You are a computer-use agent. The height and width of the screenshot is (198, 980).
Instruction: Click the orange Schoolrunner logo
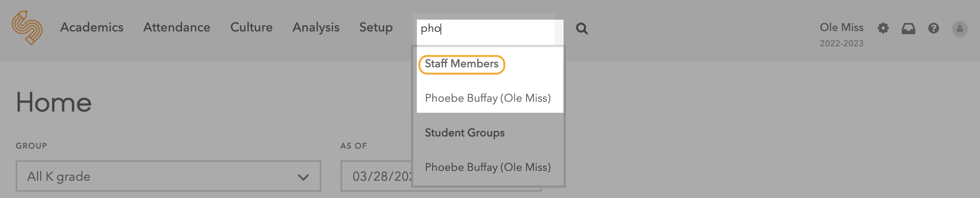coord(27,28)
